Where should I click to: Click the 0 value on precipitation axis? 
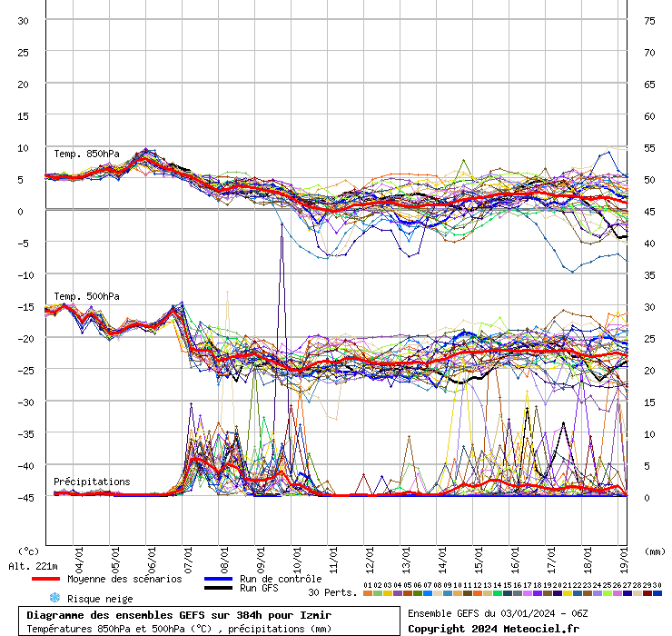pyautogui.click(x=647, y=498)
